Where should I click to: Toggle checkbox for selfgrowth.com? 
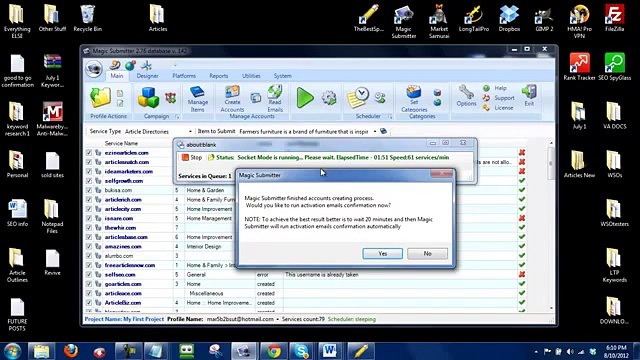click(x=89, y=181)
